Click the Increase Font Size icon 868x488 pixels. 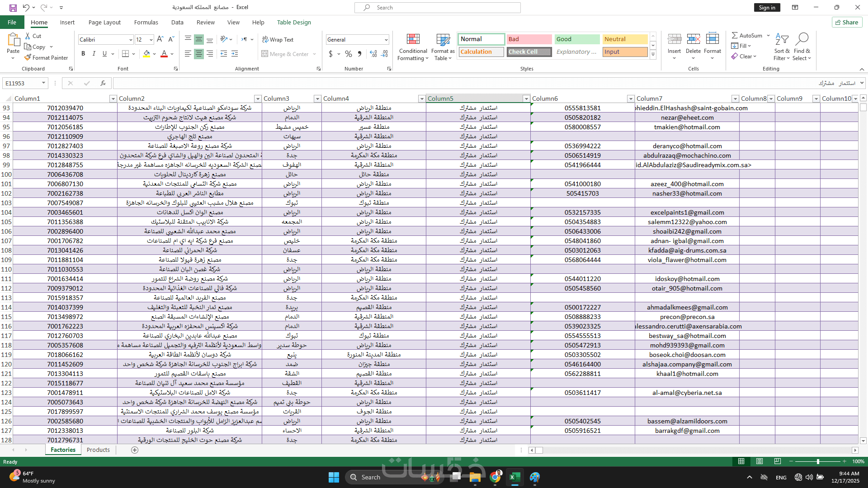point(160,39)
